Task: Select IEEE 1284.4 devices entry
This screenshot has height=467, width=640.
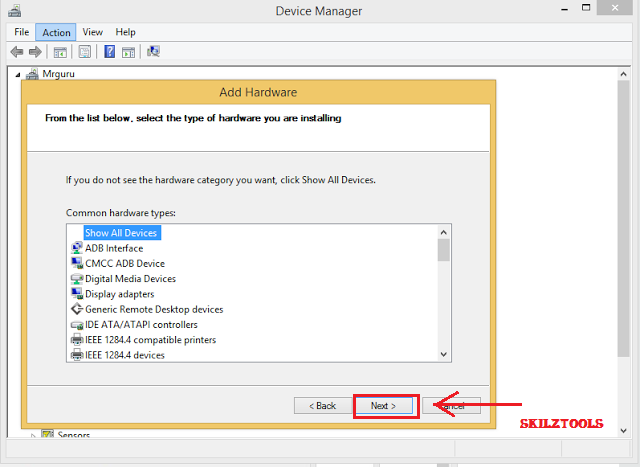Action: 124,355
